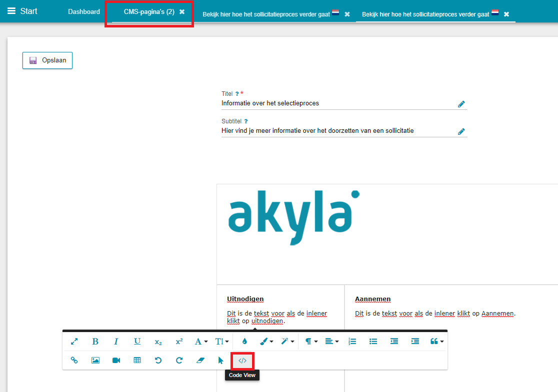Toggle underline formatting
This screenshot has width=558, height=392.
coord(137,342)
